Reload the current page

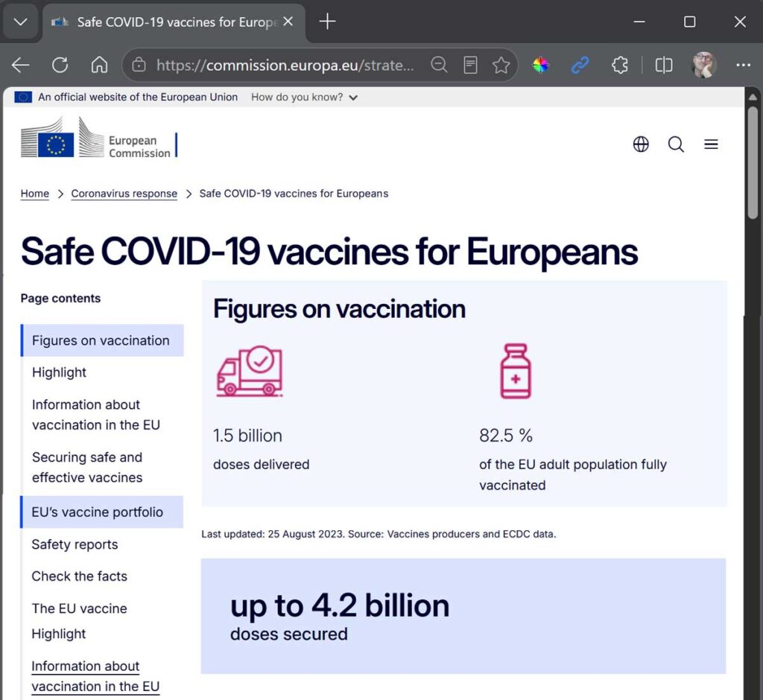click(60, 65)
